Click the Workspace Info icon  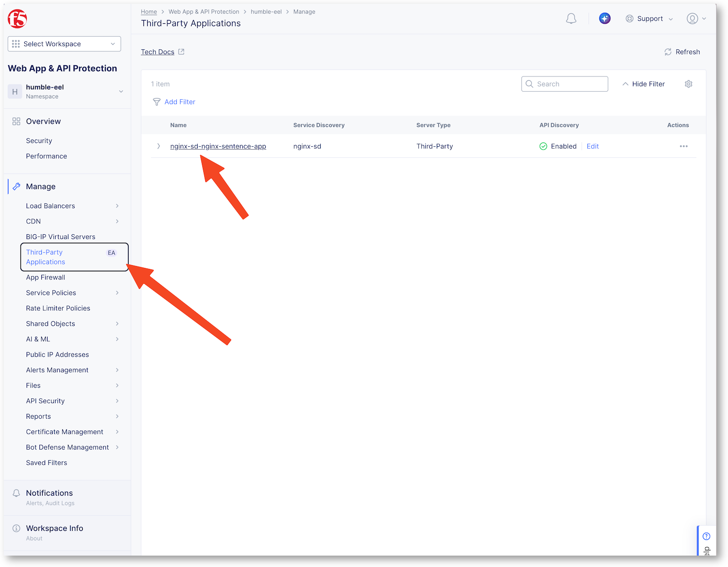click(x=17, y=529)
